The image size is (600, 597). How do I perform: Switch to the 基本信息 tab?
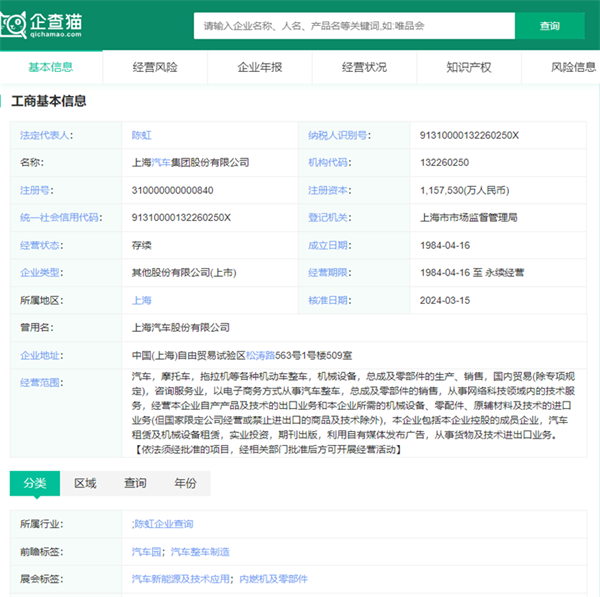click(x=50, y=68)
